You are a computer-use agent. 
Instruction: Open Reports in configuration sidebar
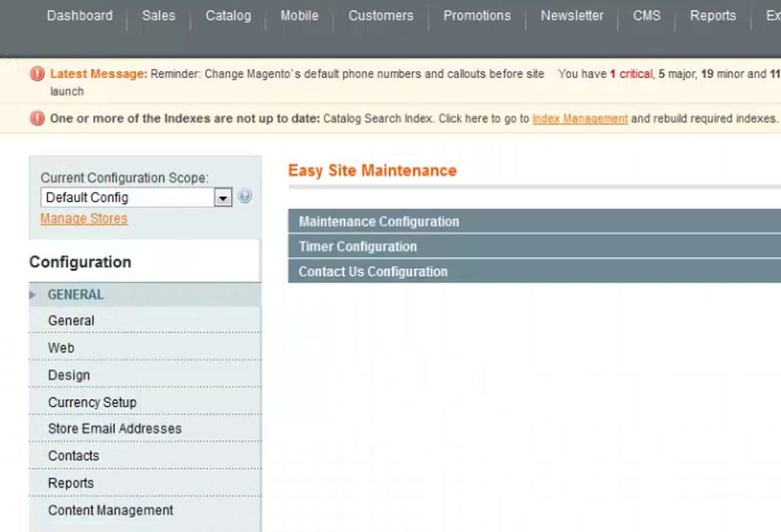[x=145, y=482]
